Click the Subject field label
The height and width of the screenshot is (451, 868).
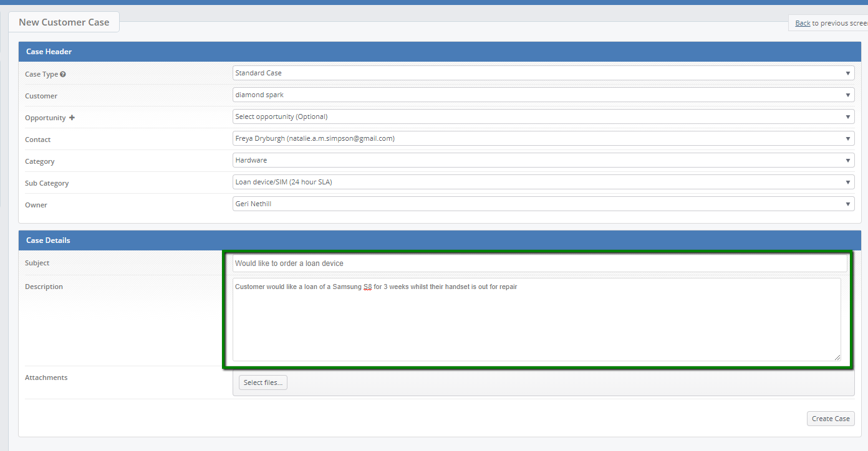[37, 263]
